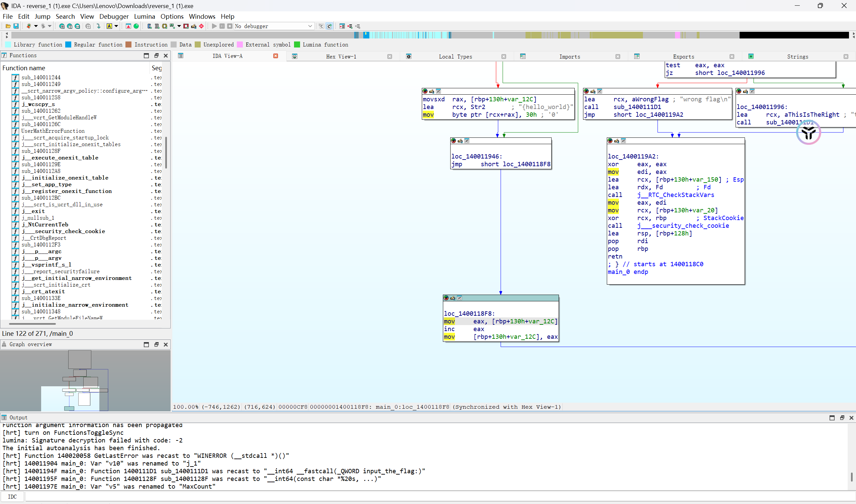Click the red diamond breakpoint icon
Screen dimensions: 856x504
tap(201, 26)
